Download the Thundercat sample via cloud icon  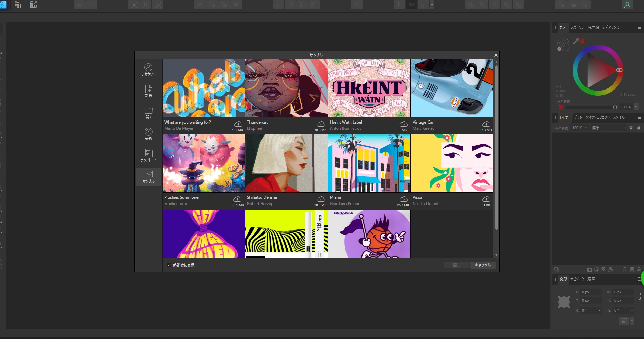point(321,124)
